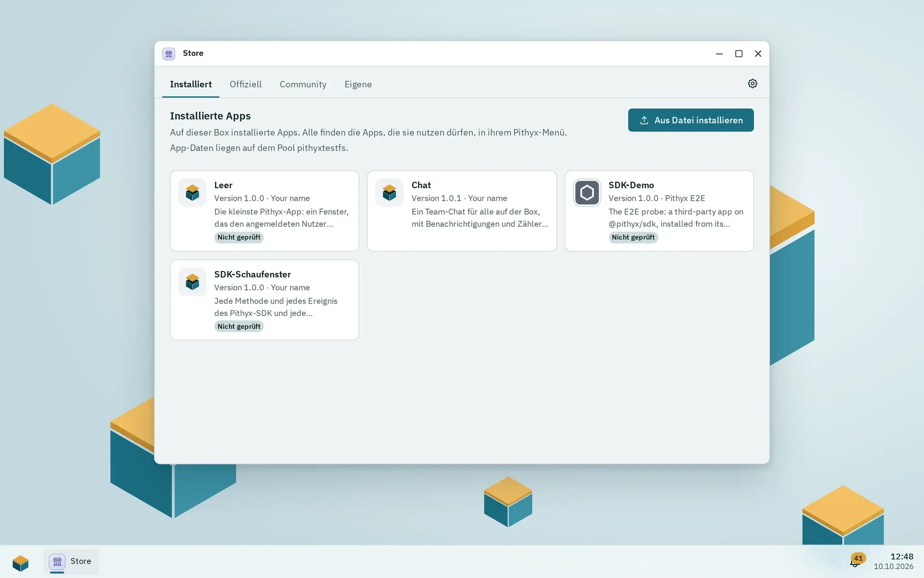Click the Leer app cube icon
This screenshot has width=924, height=578.
[192, 193]
